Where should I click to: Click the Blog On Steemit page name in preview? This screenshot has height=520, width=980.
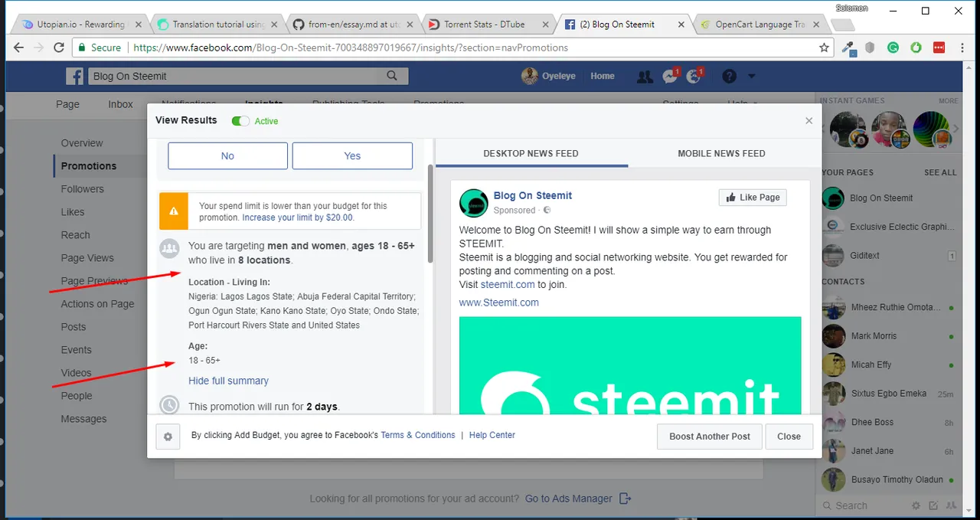[x=533, y=195]
